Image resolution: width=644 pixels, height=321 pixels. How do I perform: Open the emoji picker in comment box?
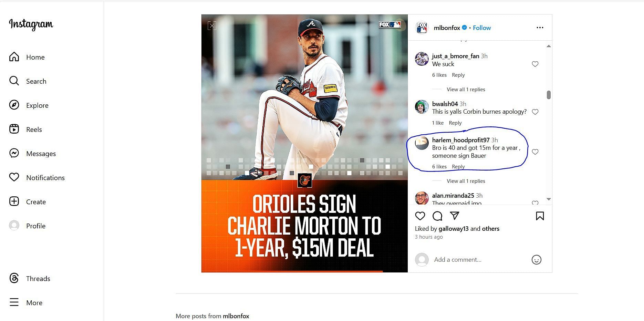(x=536, y=260)
